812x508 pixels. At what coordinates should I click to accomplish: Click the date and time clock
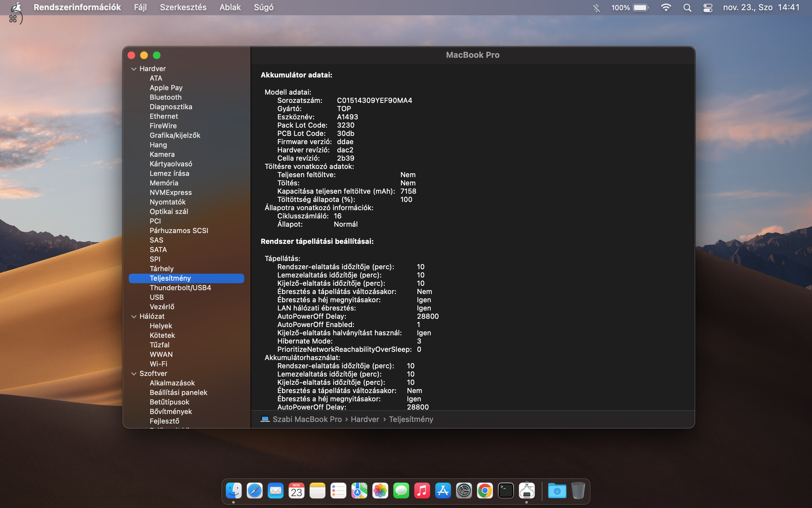[761, 7]
